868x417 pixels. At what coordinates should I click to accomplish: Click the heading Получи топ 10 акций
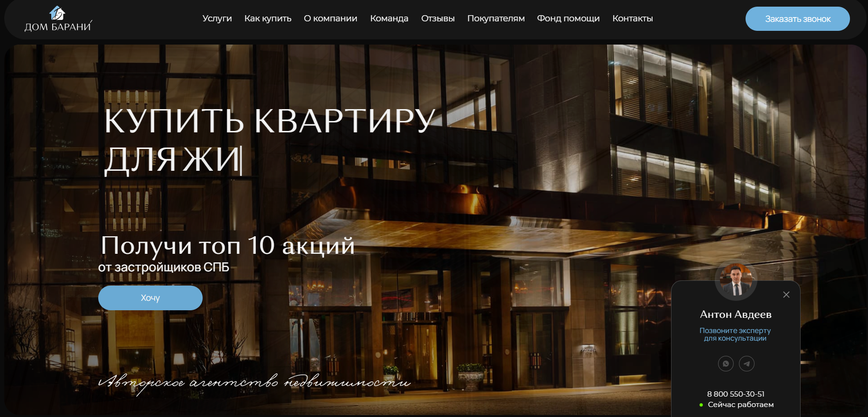[x=228, y=245]
